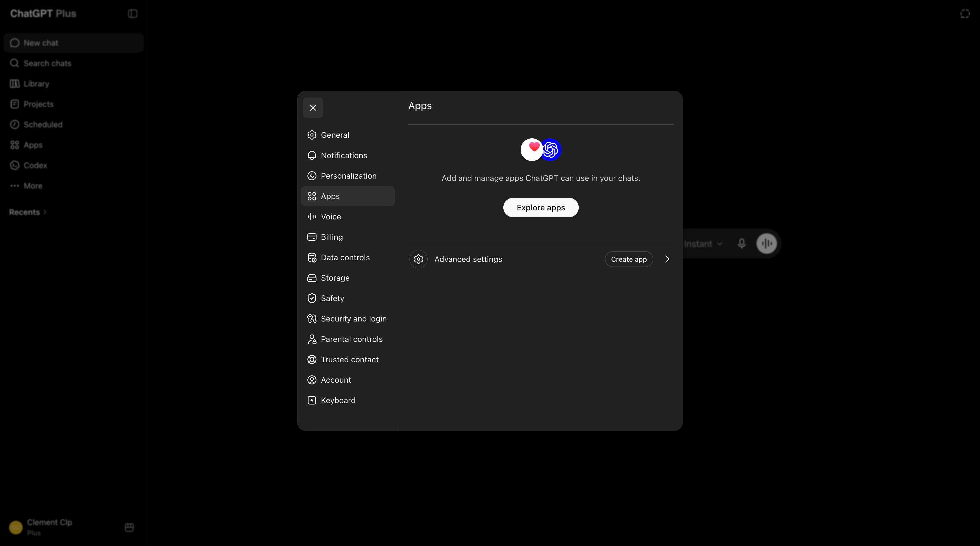Click the Explore apps button
The width and height of the screenshot is (980, 546).
tap(540, 208)
